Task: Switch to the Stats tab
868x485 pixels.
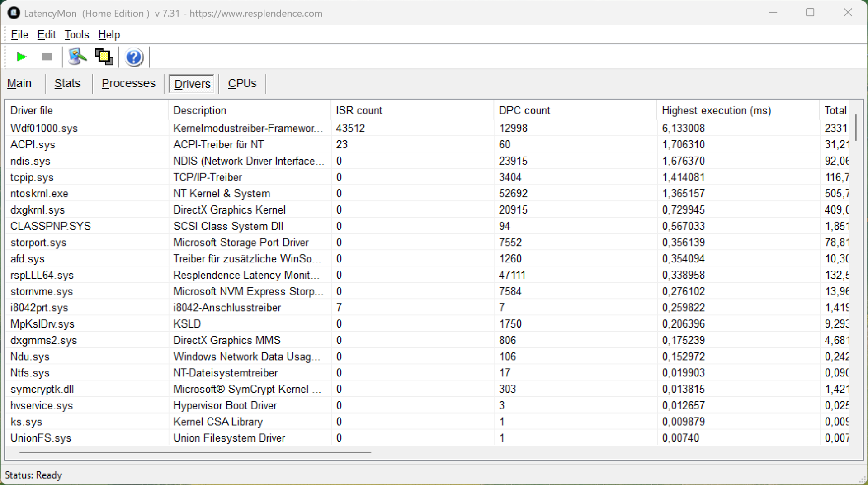Action: pos(67,84)
